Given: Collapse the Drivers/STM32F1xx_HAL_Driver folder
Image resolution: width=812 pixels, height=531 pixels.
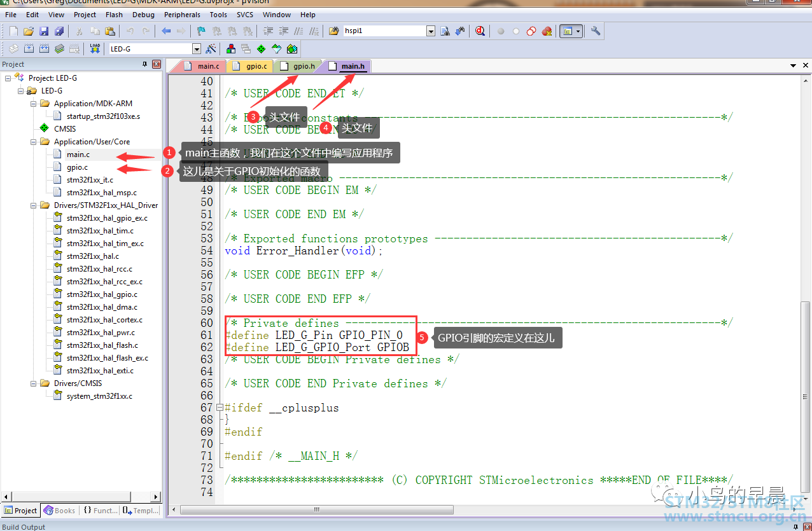Looking at the screenshot, I should 33,205.
